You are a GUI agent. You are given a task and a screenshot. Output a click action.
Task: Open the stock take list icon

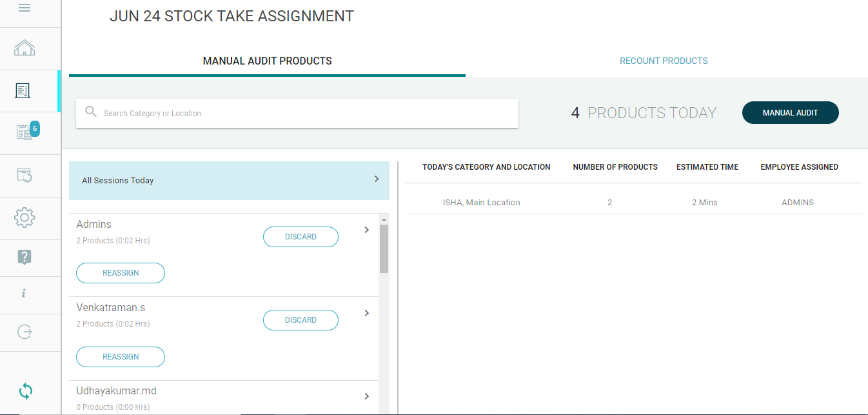24,91
